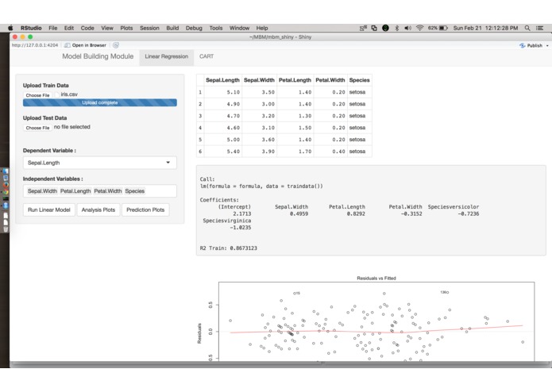Choose File for Upload Test Data

pyautogui.click(x=37, y=128)
